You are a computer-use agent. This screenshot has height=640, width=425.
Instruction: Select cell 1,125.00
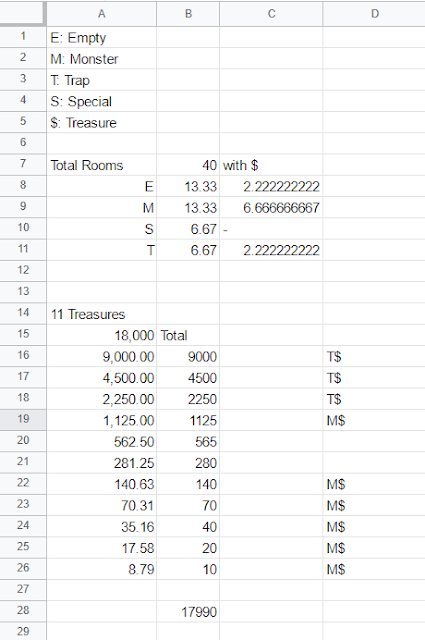[x=102, y=420]
